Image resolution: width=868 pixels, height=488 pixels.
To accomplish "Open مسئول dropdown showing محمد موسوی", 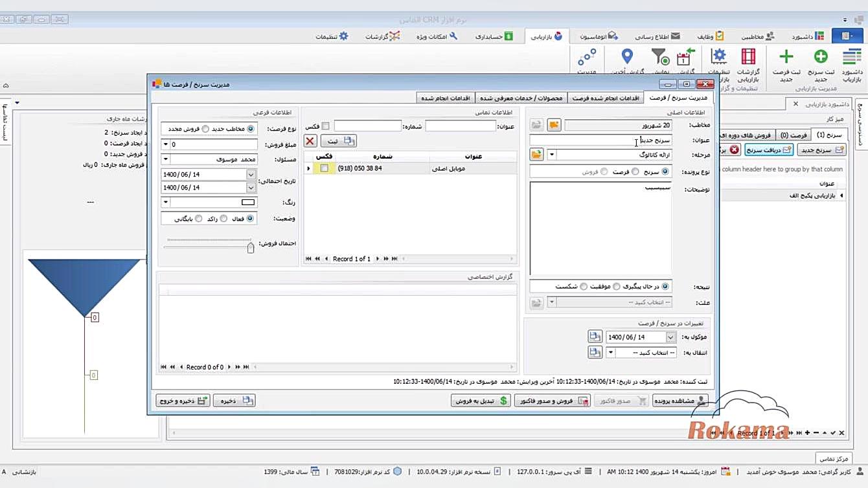I will point(165,159).
